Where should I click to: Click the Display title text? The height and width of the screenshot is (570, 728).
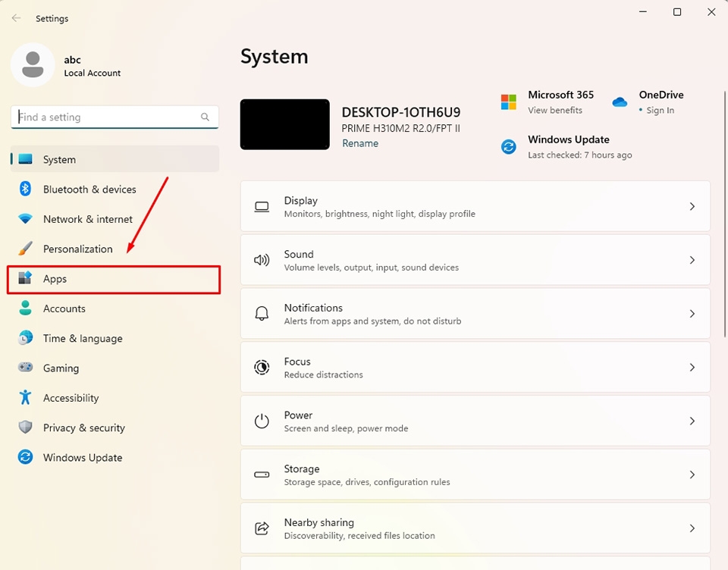pyautogui.click(x=301, y=201)
